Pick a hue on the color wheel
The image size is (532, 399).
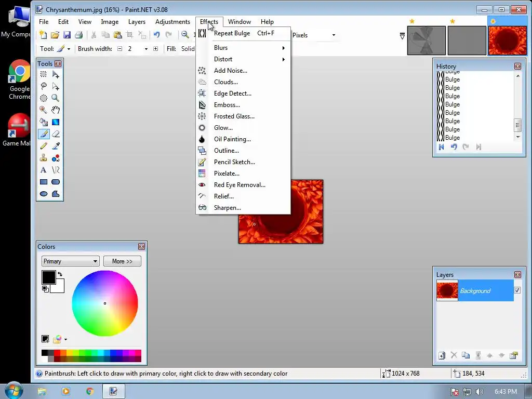pyautogui.click(x=105, y=303)
